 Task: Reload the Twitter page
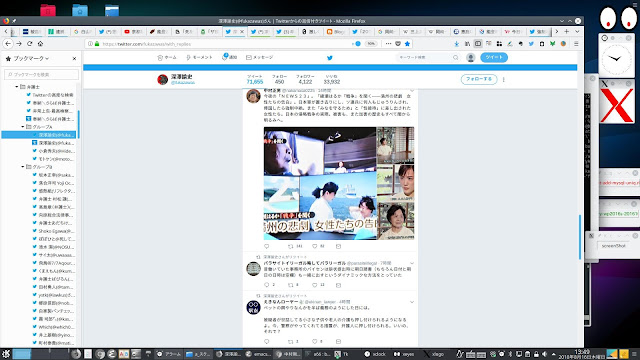(x=29, y=44)
